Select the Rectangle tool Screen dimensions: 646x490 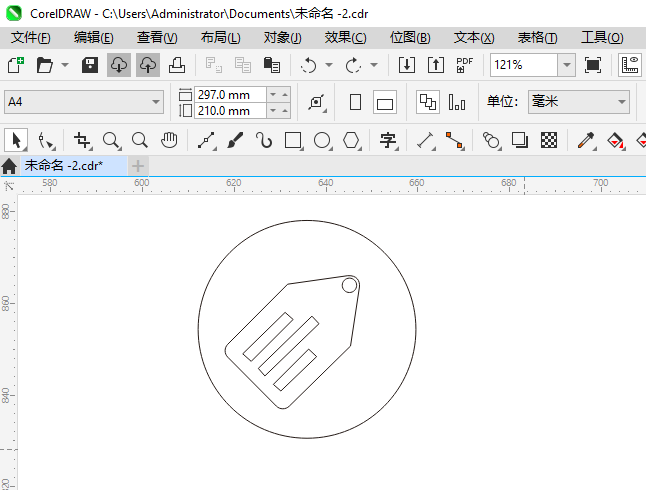click(x=293, y=141)
